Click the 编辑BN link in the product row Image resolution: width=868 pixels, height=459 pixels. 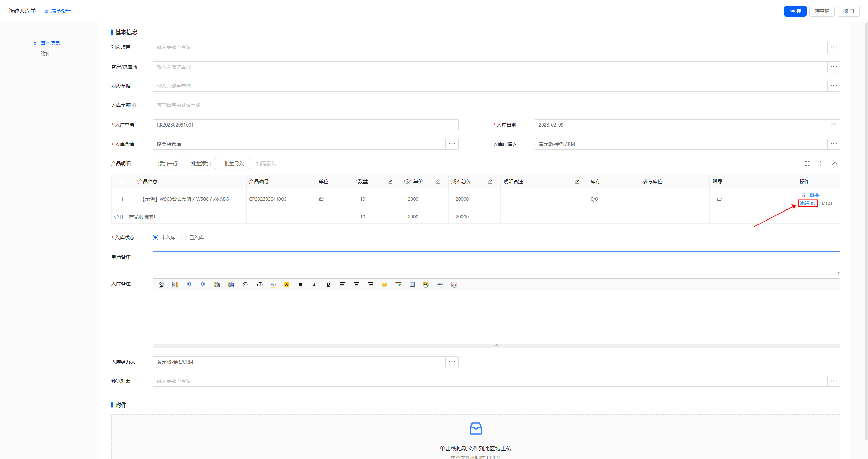coord(808,203)
